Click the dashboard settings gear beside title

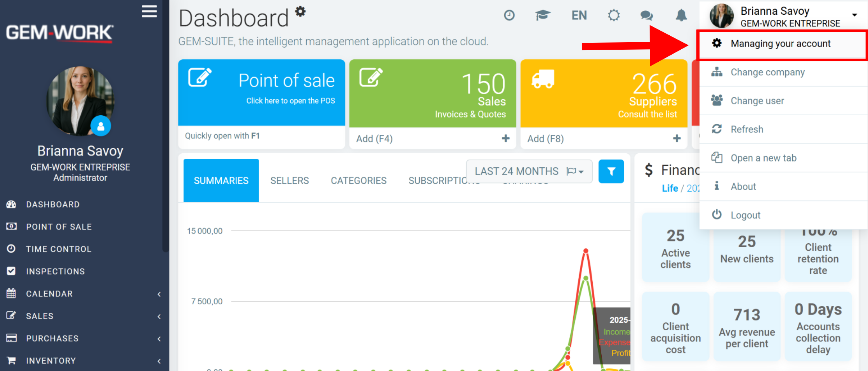pos(300,11)
